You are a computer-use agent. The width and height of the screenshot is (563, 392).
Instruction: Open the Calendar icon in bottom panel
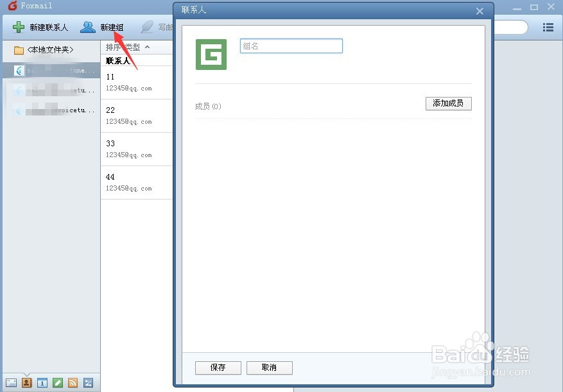click(x=42, y=382)
